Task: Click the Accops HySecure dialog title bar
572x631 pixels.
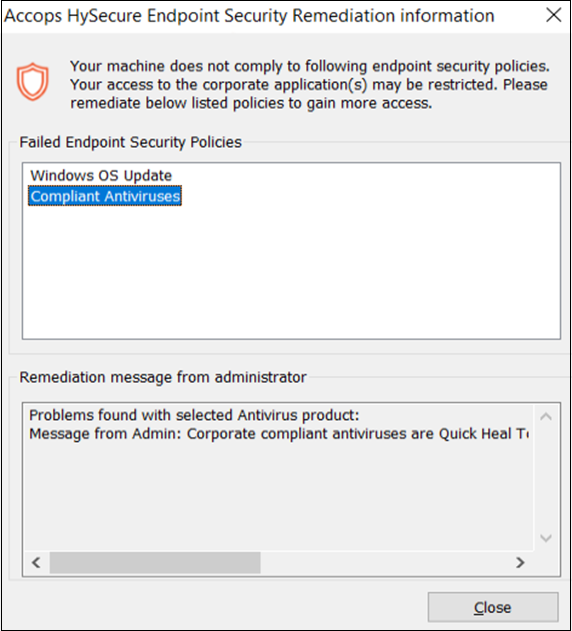Action: click(x=250, y=16)
